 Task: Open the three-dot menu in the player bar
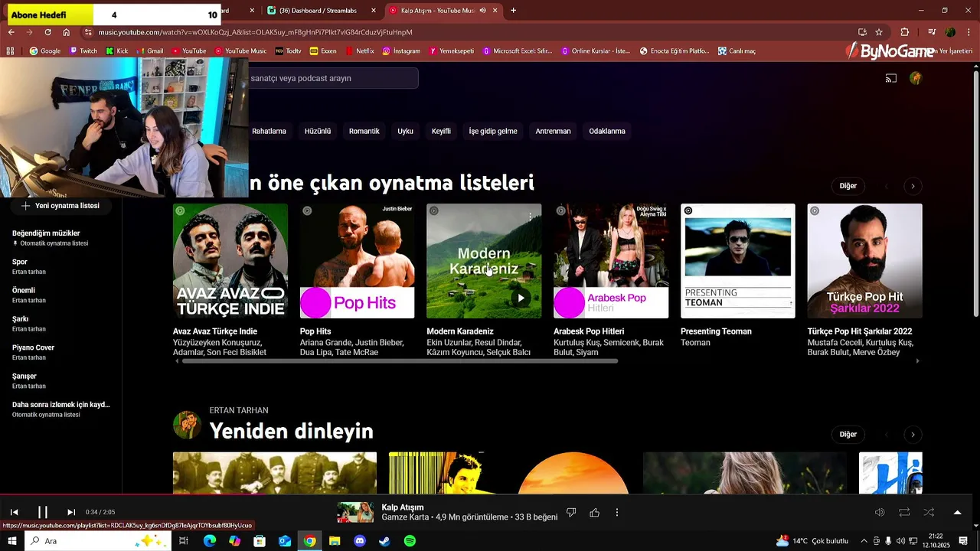click(617, 512)
